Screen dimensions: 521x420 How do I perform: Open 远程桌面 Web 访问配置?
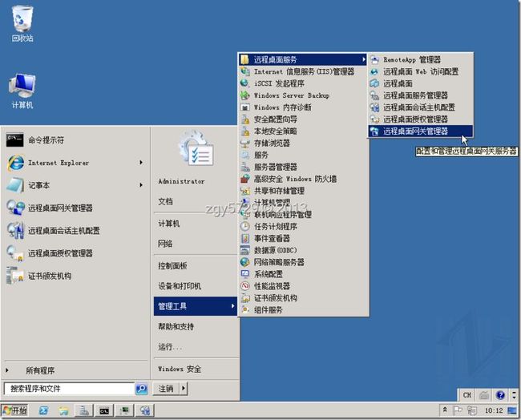tap(421, 71)
